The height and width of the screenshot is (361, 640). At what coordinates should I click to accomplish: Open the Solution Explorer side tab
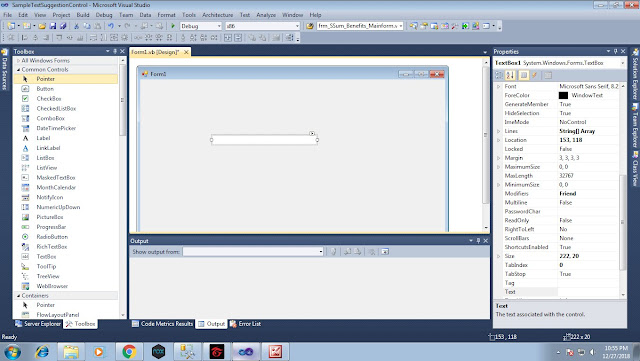pyautogui.click(x=636, y=74)
